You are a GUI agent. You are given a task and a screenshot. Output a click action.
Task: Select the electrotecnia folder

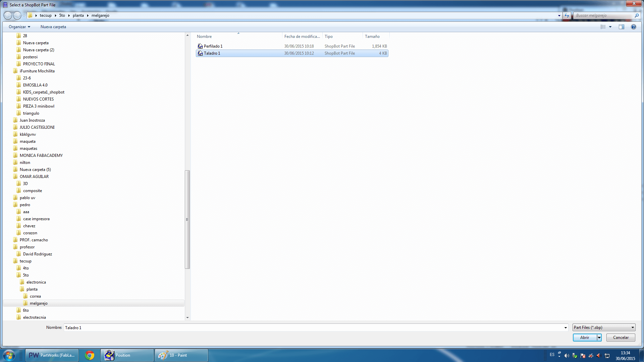click(x=34, y=317)
